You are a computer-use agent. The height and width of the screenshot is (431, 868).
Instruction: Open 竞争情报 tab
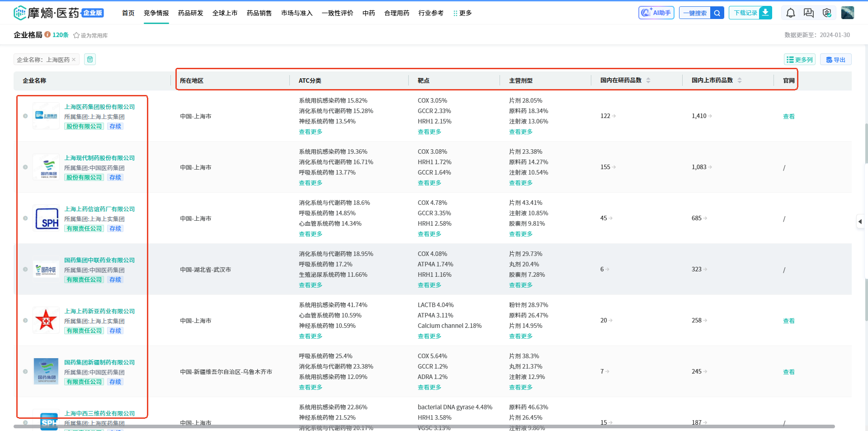[x=156, y=13]
